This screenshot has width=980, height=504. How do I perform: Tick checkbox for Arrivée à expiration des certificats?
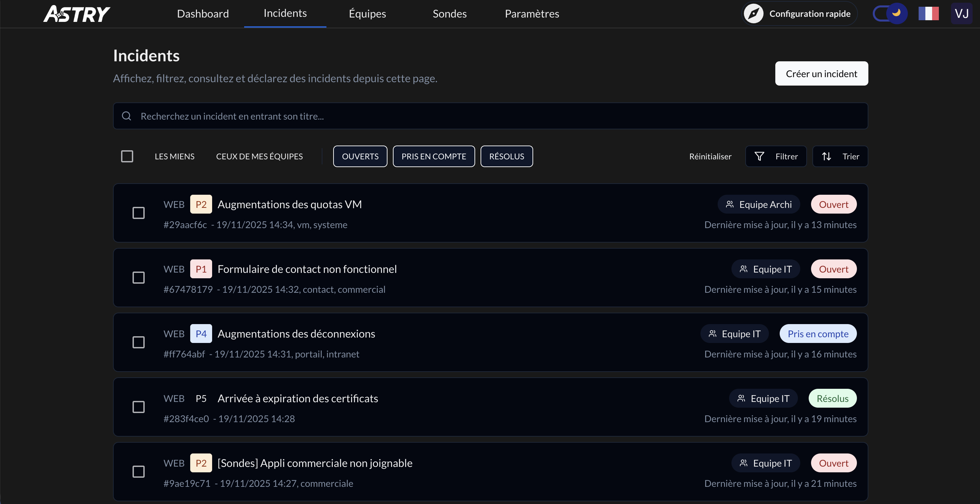tap(139, 407)
